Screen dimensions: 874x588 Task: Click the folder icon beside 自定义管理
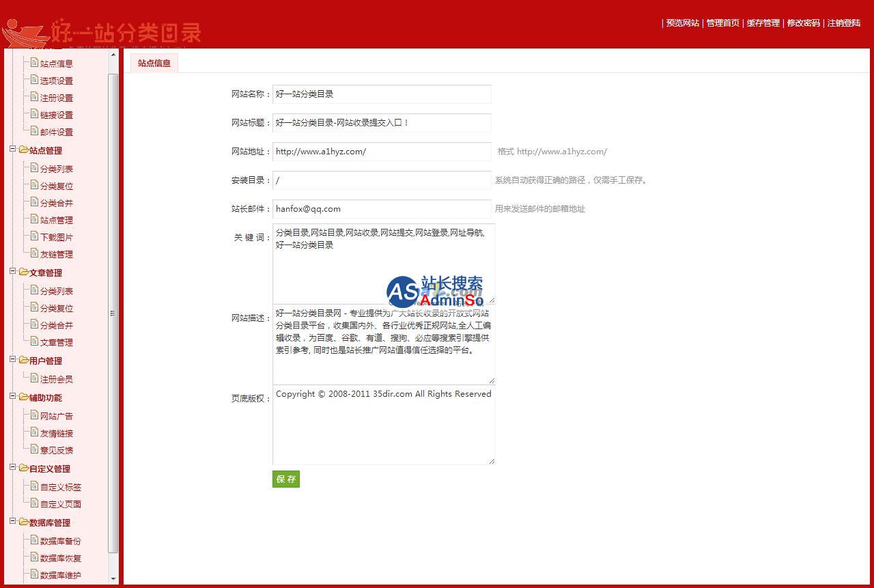coord(23,468)
